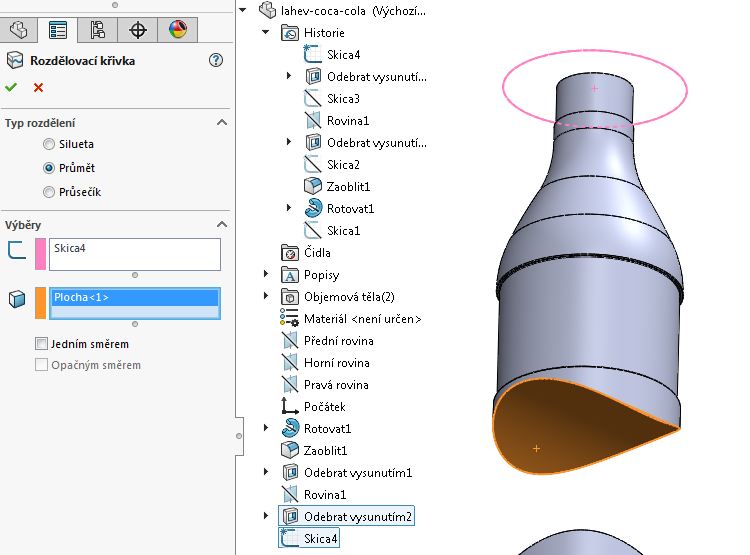750x555 pixels.
Task: Click the Rovina1 plane icon in Historie
Action: point(313,120)
